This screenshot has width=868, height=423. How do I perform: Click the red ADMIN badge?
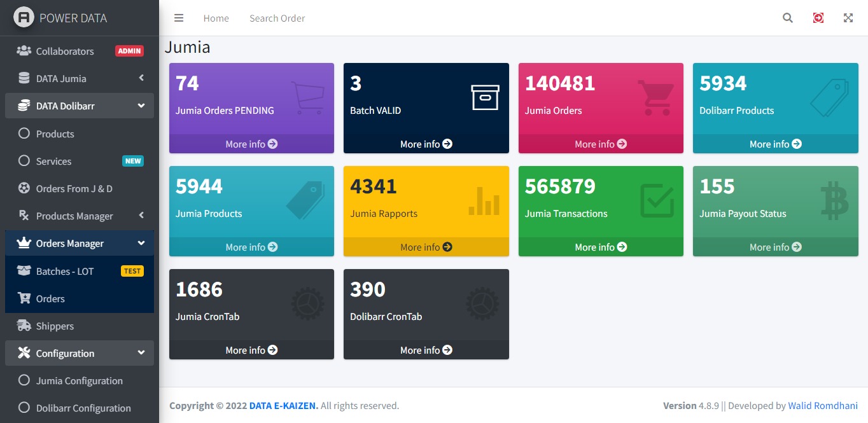(130, 51)
